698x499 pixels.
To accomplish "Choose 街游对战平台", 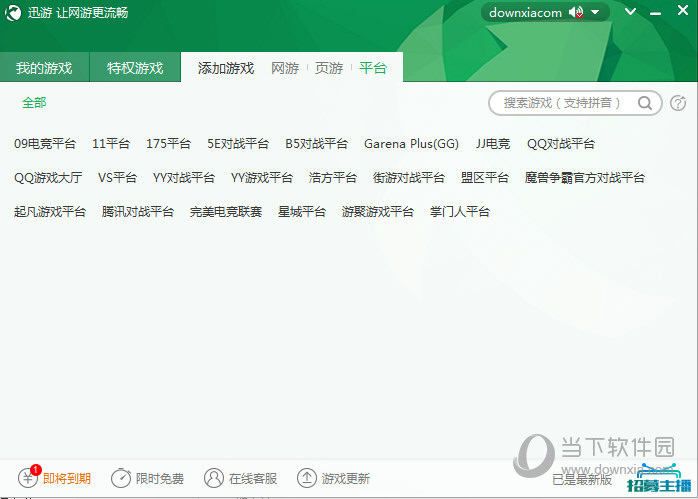I will 409,178.
